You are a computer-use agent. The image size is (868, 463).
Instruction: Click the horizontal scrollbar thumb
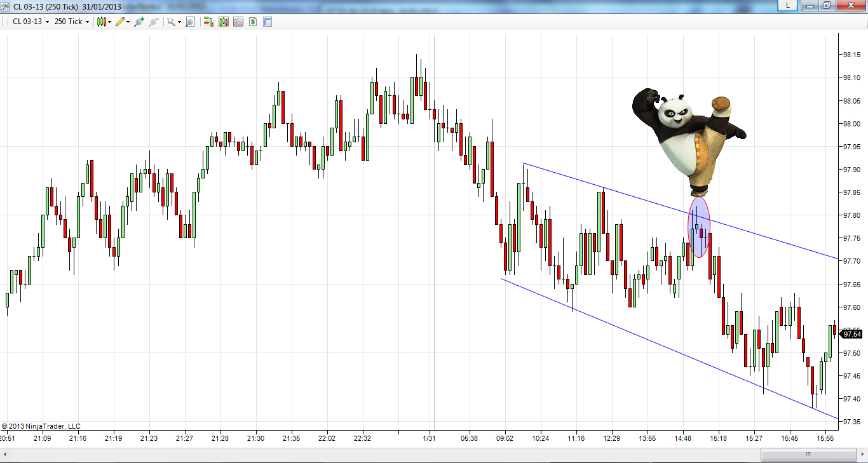tap(808, 455)
